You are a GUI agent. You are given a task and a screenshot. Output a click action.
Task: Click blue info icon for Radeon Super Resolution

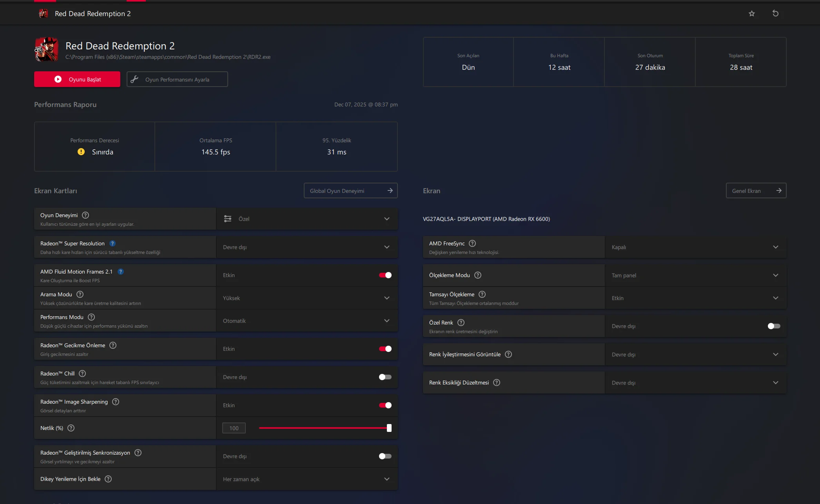pos(112,243)
